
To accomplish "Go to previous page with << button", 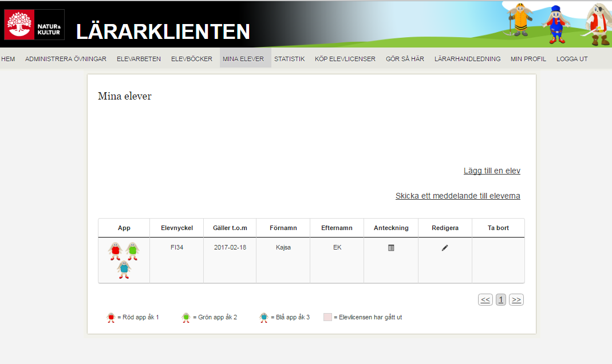I will pyautogui.click(x=485, y=300).
